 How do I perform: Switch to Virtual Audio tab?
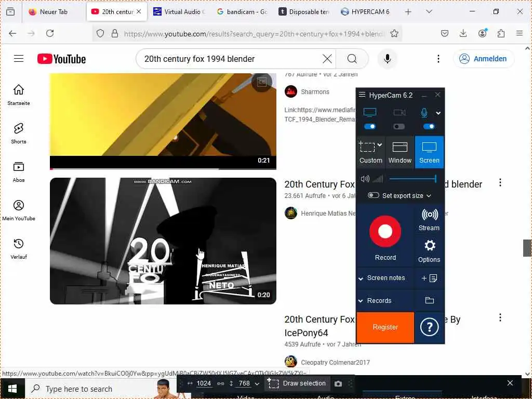pos(179,12)
